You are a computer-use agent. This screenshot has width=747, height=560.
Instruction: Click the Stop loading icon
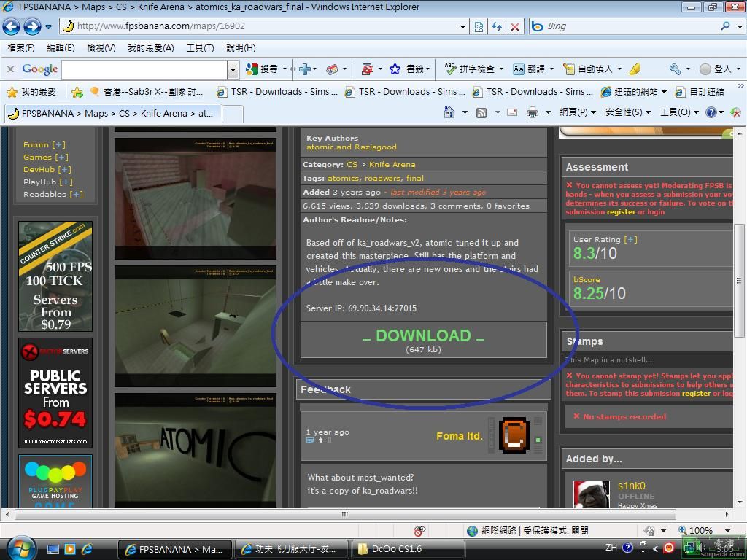pyautogui.click(x=515, y=26)
